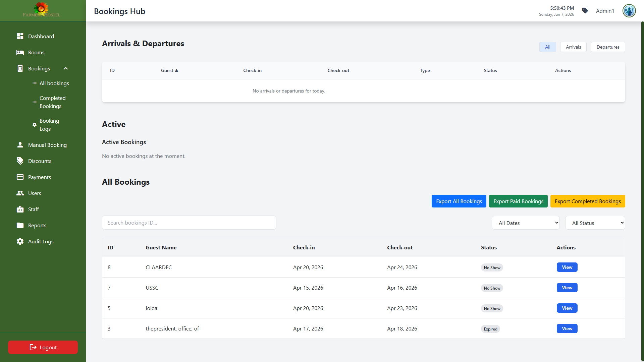
Task: Click Export Paid Bookings button
Action: pyautogui.click(x=518, y=201)
